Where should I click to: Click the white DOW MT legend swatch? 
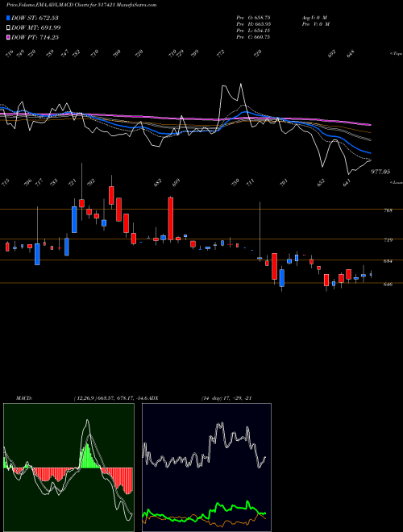[8, 27]
